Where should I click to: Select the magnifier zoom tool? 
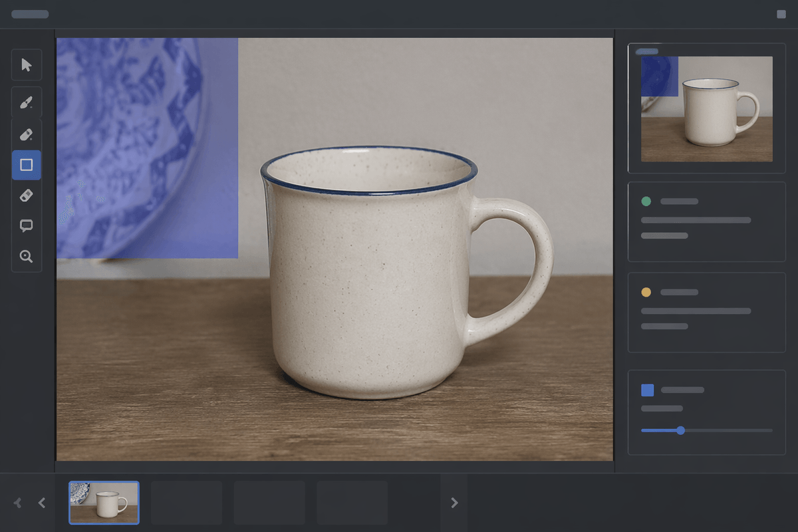pyautogui.click(x=27, y=257)
